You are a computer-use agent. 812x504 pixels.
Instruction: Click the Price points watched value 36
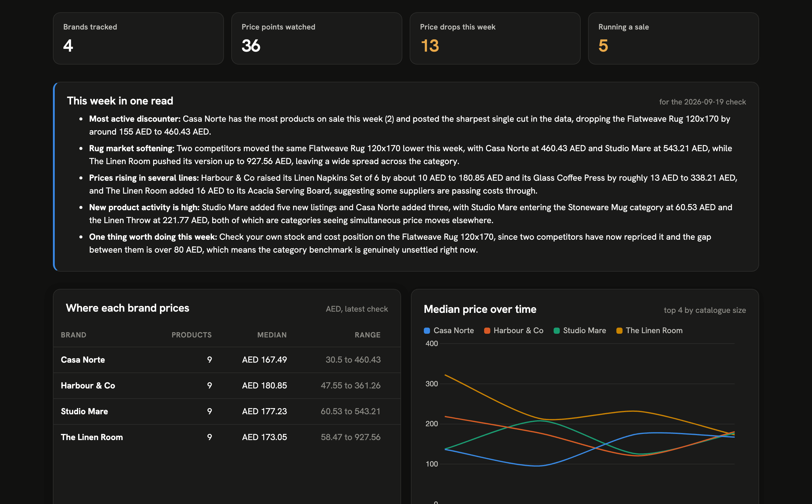click(251, 46)
